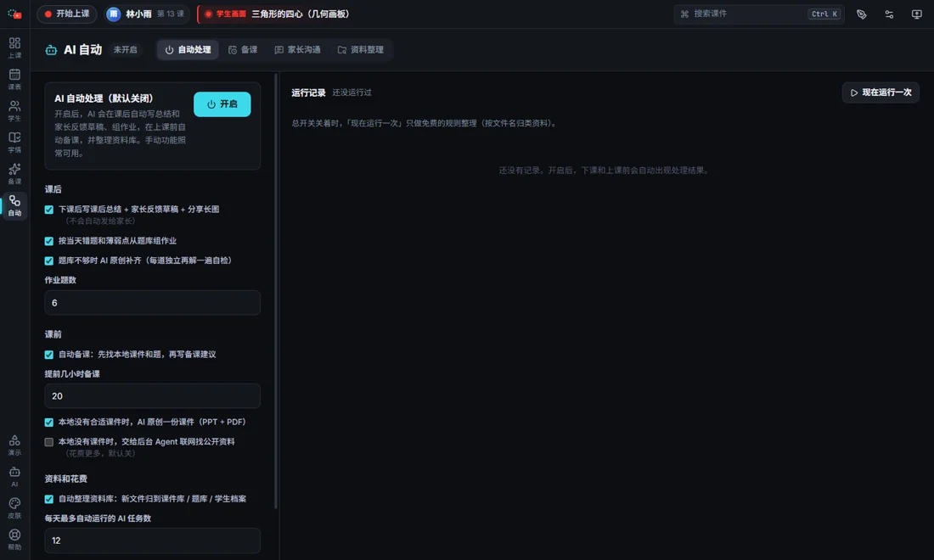Open the 学生画面 三角形的四心 indicator
Image resolution: width=934 pixels, height=560 pixels.
pos(276,14)
